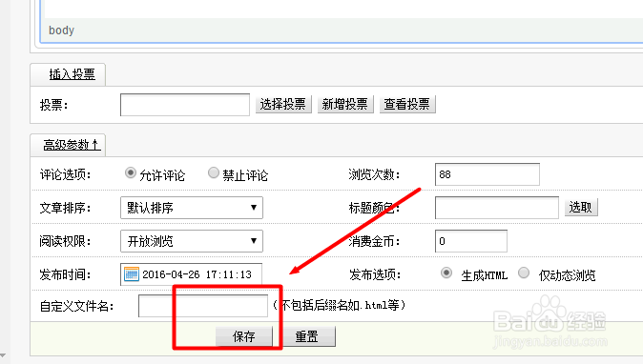Select the 允许评论 radio button
This screenshot has width=643, height=364.
tap(131, 173)
